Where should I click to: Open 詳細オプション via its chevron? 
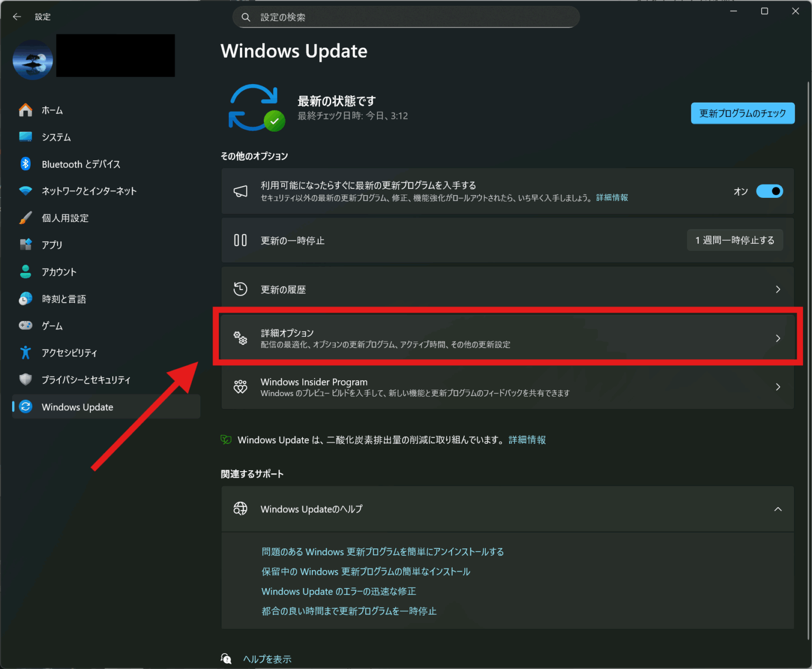point(778,338)
